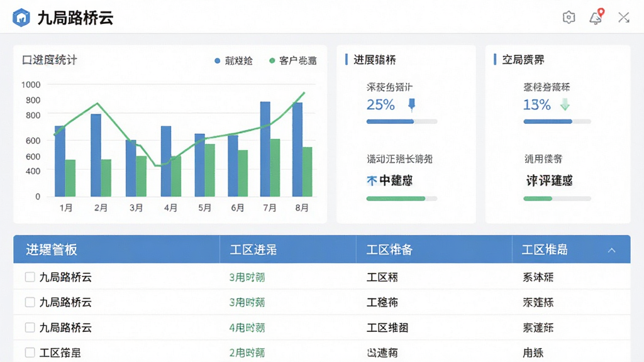
Task: Click the 8月 label on the chart axis
Action: coord(302,208)
